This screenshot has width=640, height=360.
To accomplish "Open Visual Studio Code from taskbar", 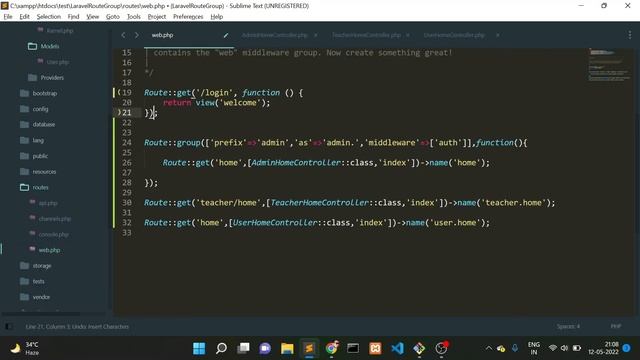I will (x=397, y=348).
